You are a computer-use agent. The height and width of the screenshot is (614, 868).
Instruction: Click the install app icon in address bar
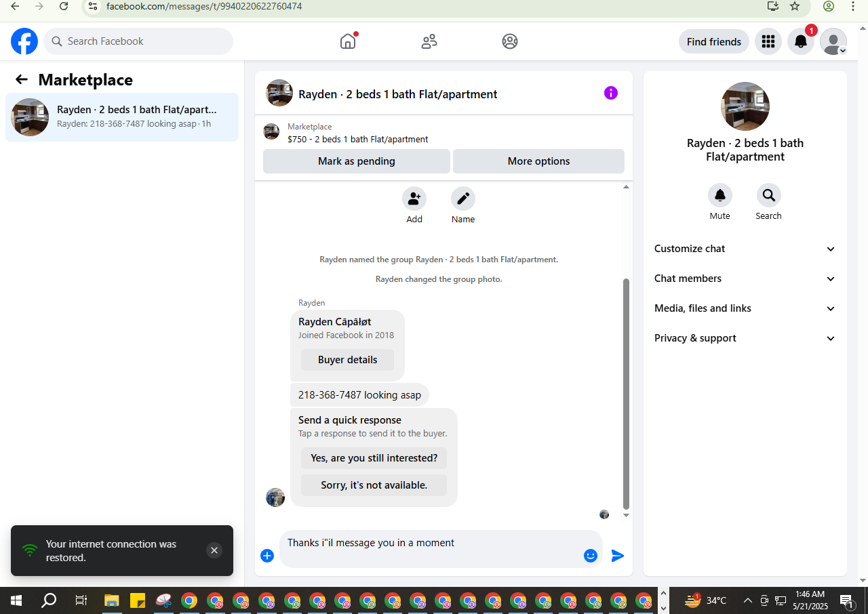pos(773,6)
